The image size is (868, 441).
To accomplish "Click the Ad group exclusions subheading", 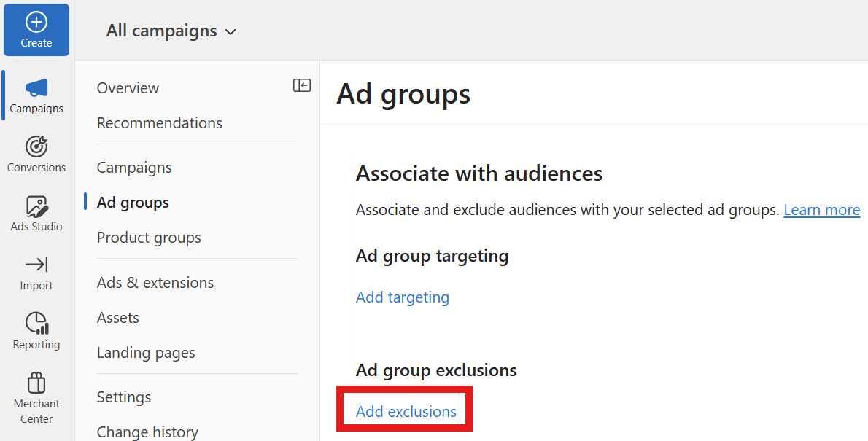I will [436, 370].
